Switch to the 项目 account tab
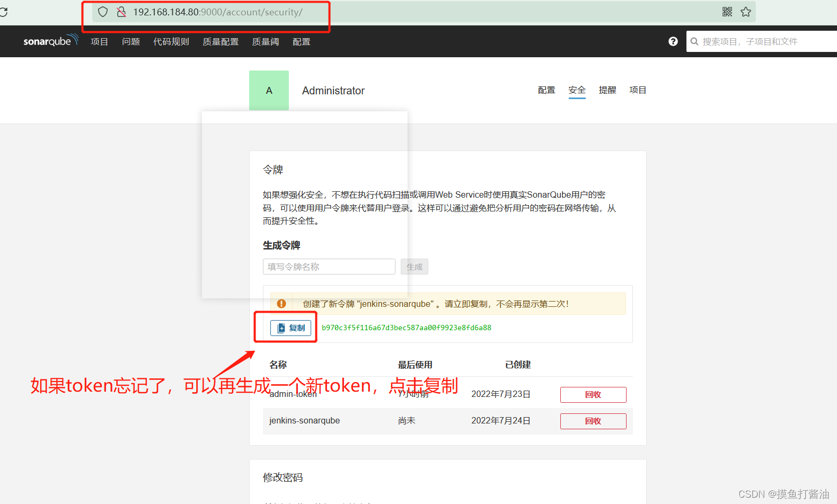This screenshot has height=504, width=837. [638, 90]
